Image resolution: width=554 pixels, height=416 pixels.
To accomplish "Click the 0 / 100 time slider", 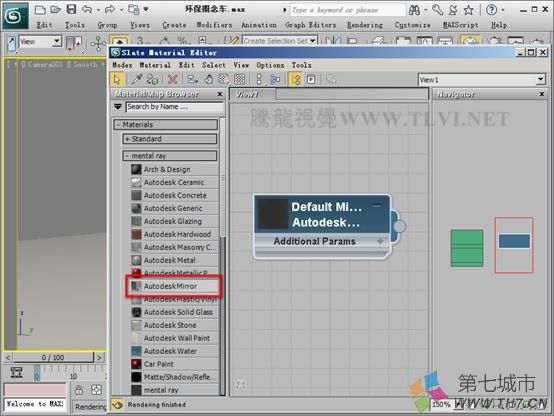I will tap(53, 357).
